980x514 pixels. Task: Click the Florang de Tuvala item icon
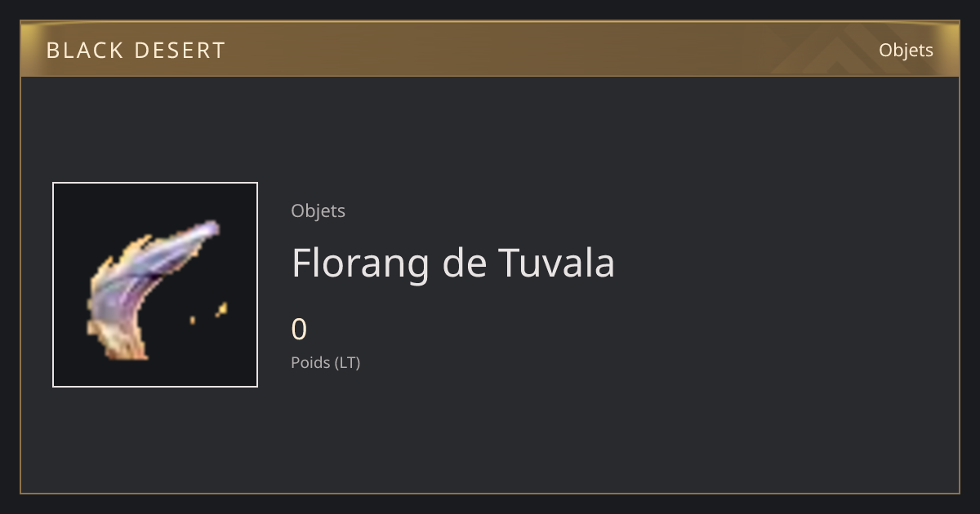pos(155,285)
